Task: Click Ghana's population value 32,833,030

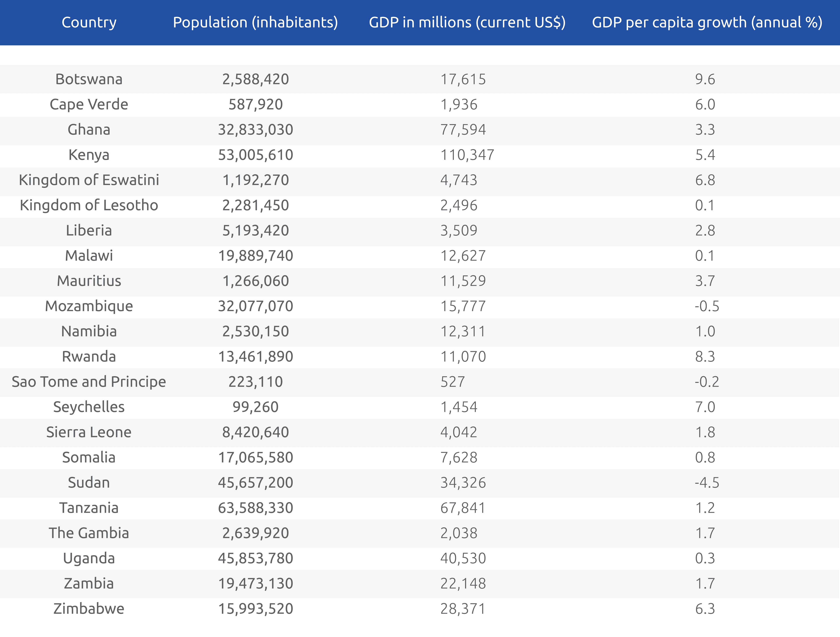Action: [255, 130]
